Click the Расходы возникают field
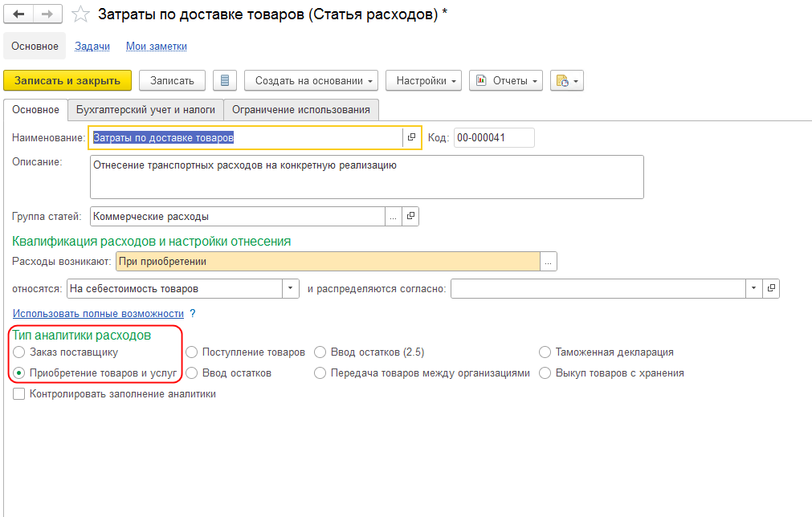This screenshot has height=517, width=812. coord(328,262)
